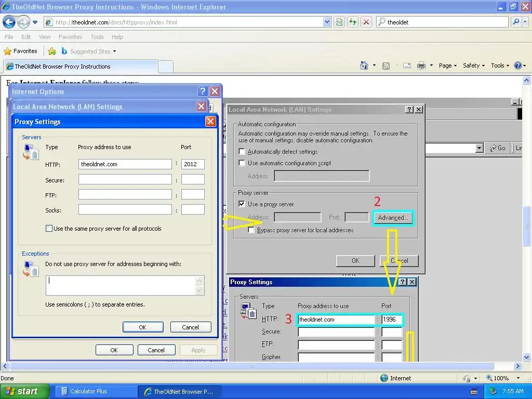Screen dimensions: 532x399
Task: Open the View menu
Action: coord(45,37)
